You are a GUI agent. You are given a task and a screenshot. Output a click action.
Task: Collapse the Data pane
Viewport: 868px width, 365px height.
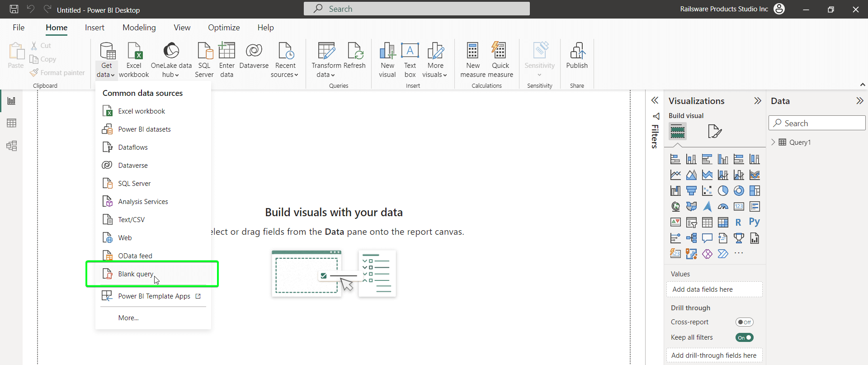tap(859, 101)
